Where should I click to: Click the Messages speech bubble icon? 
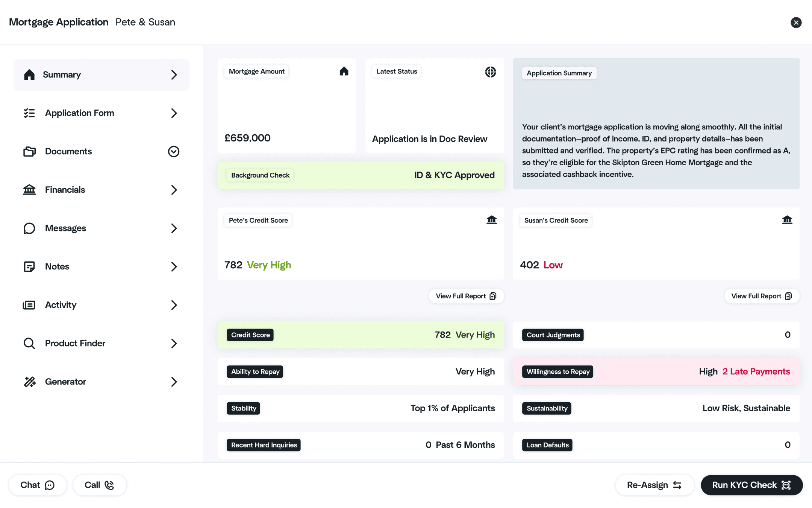tap(29, 228)
